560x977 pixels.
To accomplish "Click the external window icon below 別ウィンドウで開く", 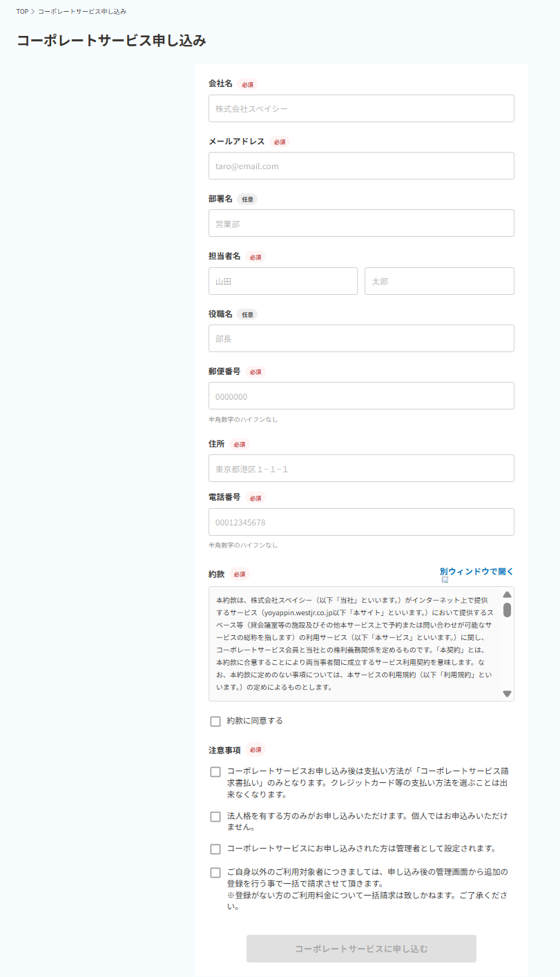I will pyautogui.click(x=445, y=580).
